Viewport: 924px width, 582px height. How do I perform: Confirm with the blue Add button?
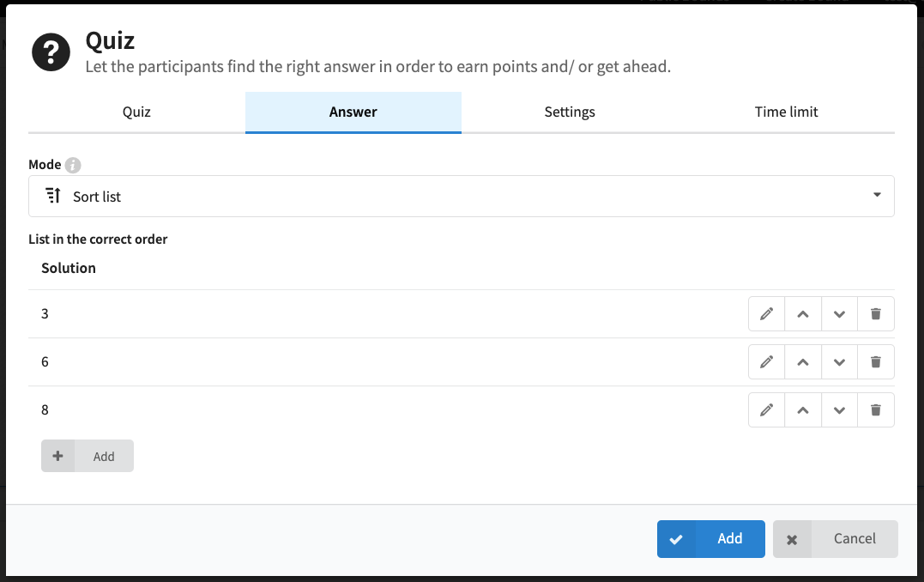pyautogui.click(x=710, y=539)
